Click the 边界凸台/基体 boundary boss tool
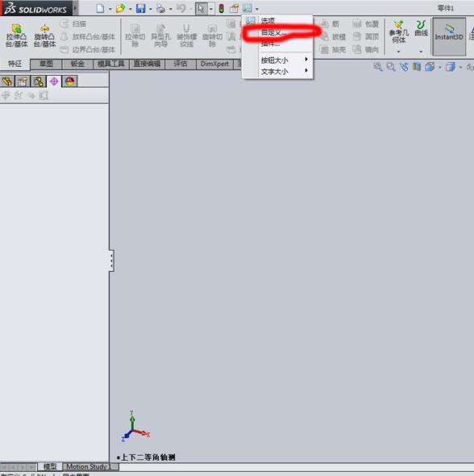Image resolution: width=474 pixels, height=476 pixels. [x=88, y=49]
